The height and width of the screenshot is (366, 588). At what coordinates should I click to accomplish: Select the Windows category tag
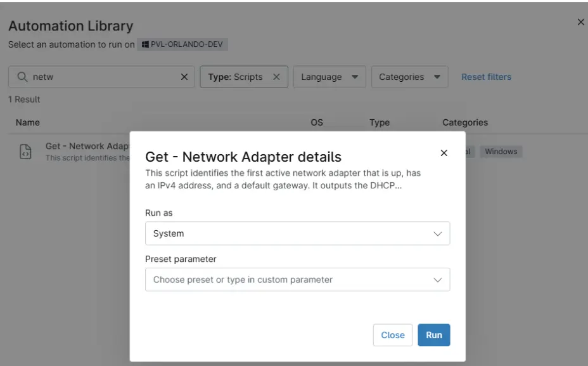501,152
